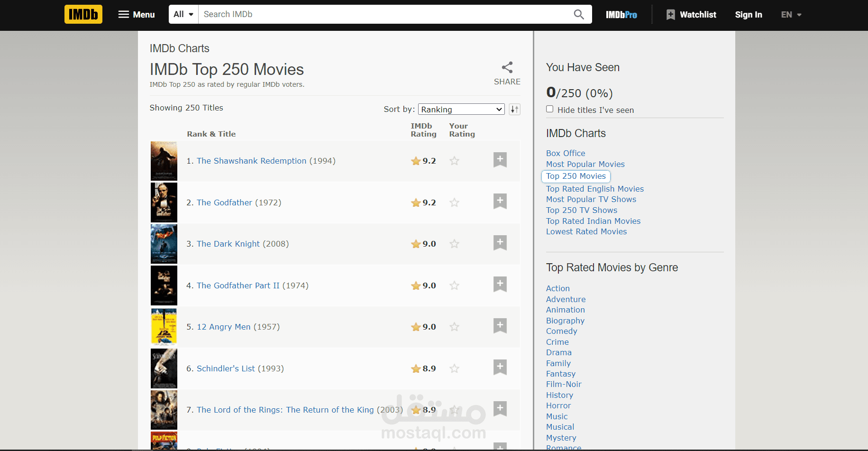Image resolution: width=868 pixels, height=451 pixels.
Task: Open Watchlist in the header
Action: [691, 15]
